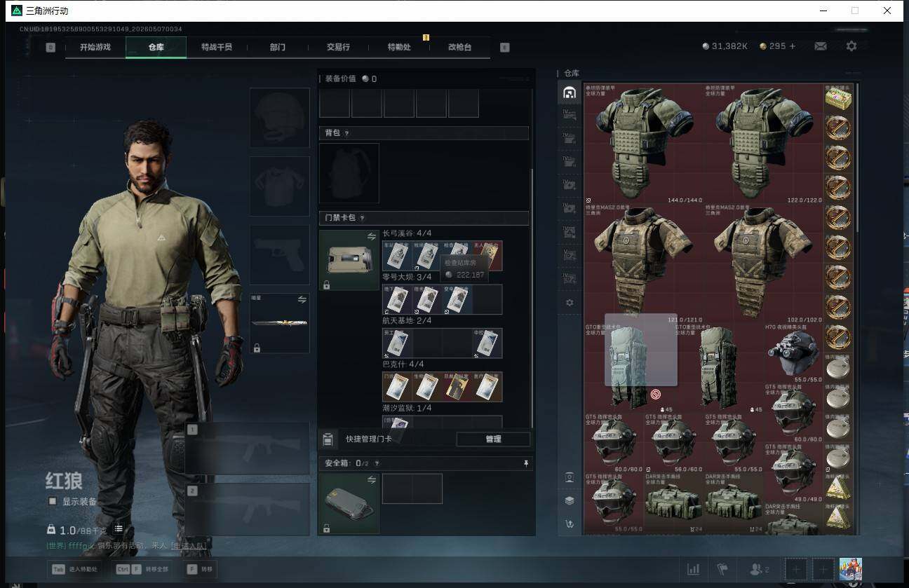This screenshot has height=588, width=909.
Task: Click the 申请入队 link in chat
Action: coord(189,545)
